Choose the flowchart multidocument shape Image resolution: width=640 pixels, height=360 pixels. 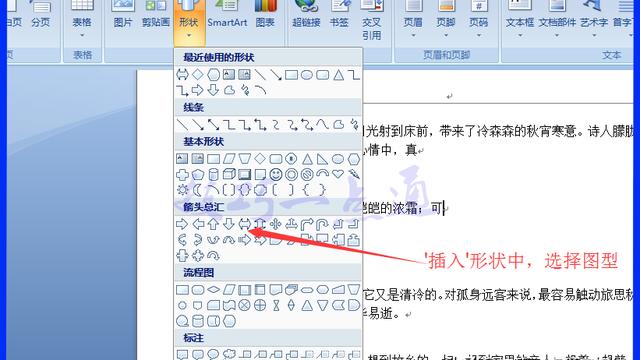(x=291, y=289)
